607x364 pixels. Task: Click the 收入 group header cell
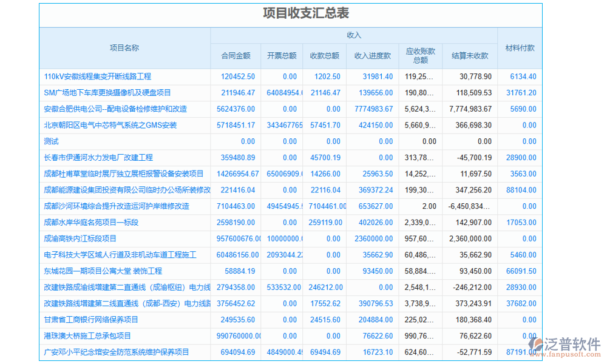[x=354, y=35]
